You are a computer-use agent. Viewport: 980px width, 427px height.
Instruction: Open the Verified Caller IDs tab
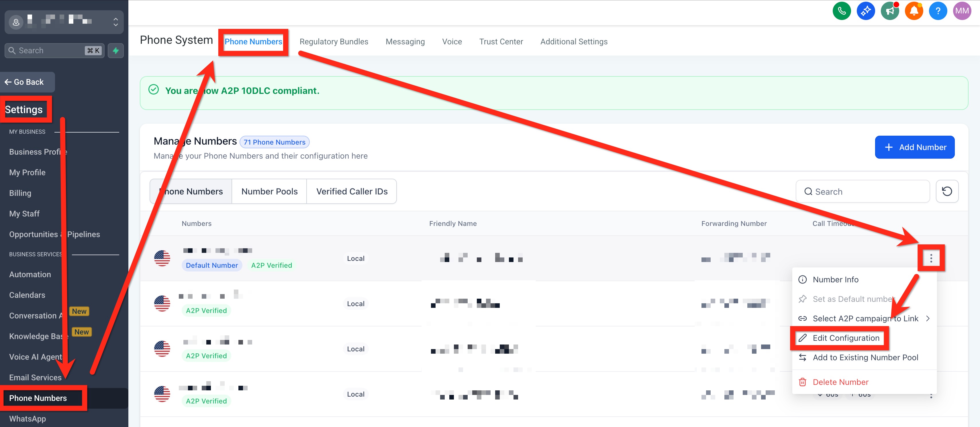(352, 192)
